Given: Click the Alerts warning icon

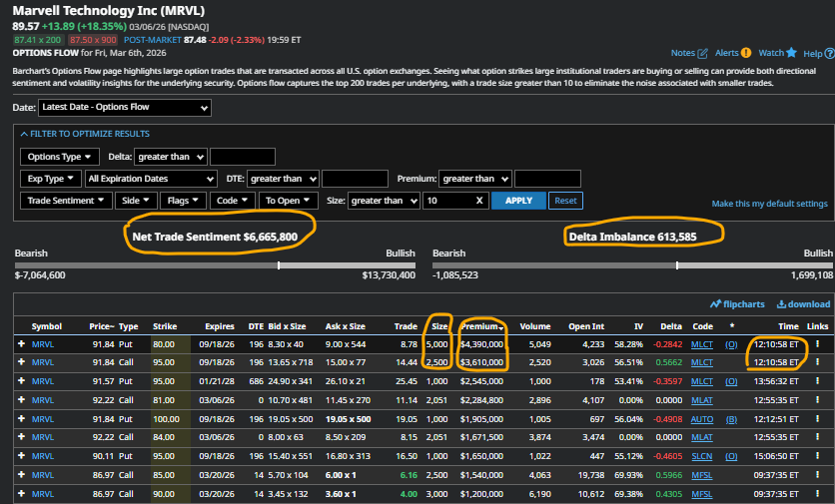Looking at the screenshot, I should coord(745,53).
